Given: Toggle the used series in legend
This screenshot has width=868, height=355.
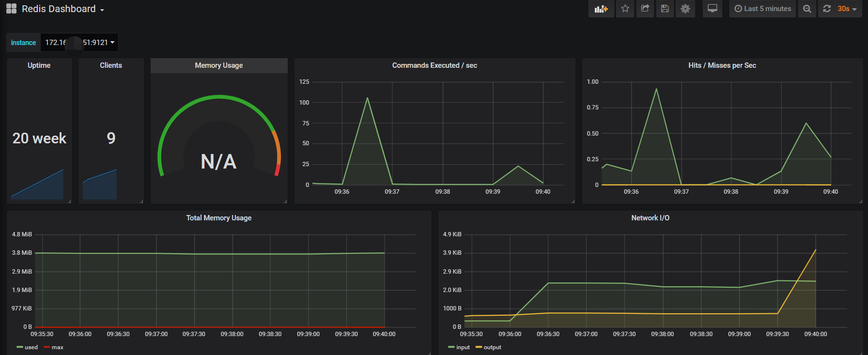Looking at the screenshot, I should coord(27,347).
